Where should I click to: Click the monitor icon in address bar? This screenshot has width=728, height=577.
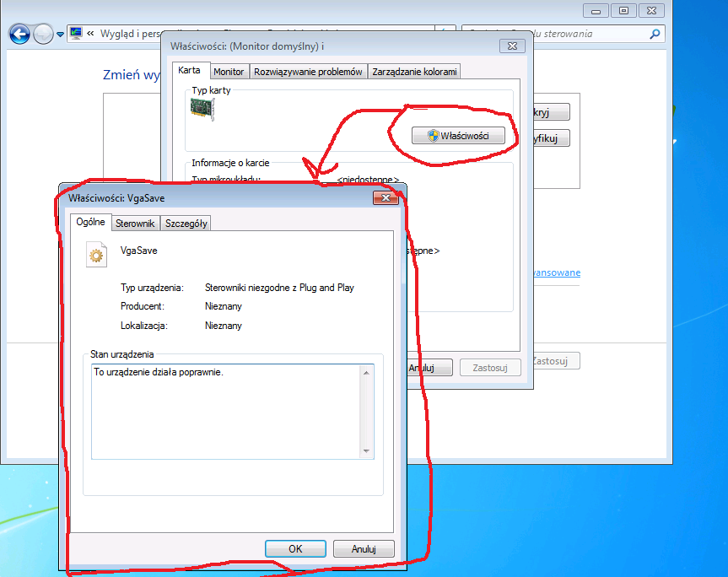pyautogui.click(x=76, y=34)
